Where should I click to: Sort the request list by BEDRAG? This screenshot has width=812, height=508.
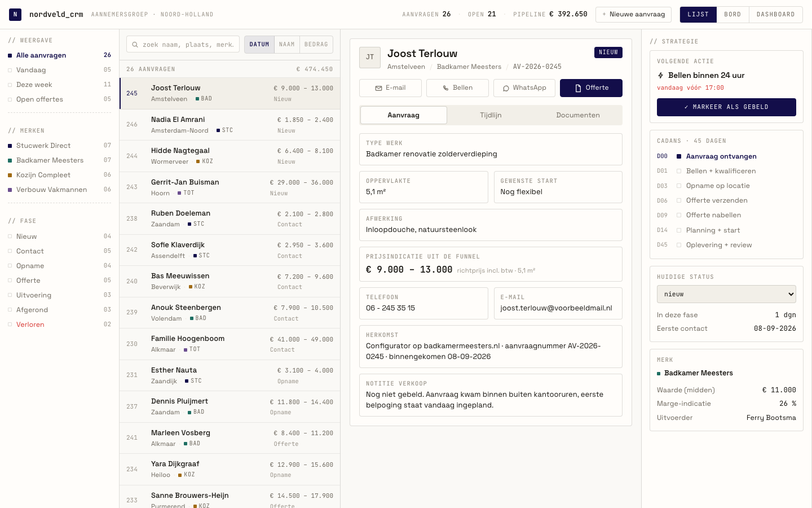pyautogui.click(x=316, y=45)
